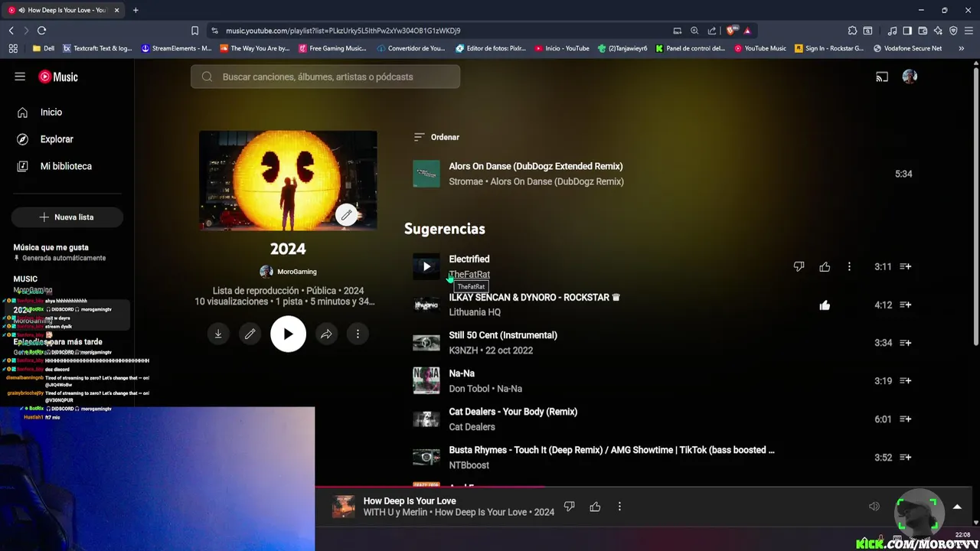Click the now-playing album thumbnail in player bar
This screenshot has width=980, height=551.
tap(344, 507)
